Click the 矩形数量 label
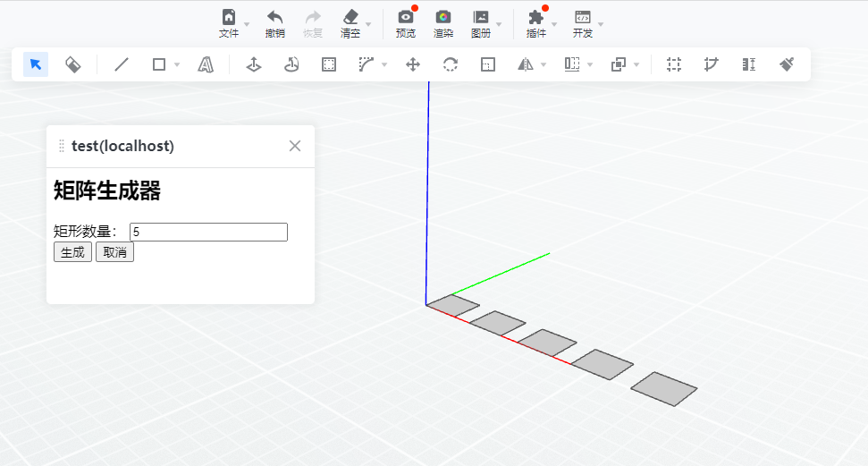The width and height of the screenshot is (868, 466). (85, 231)
